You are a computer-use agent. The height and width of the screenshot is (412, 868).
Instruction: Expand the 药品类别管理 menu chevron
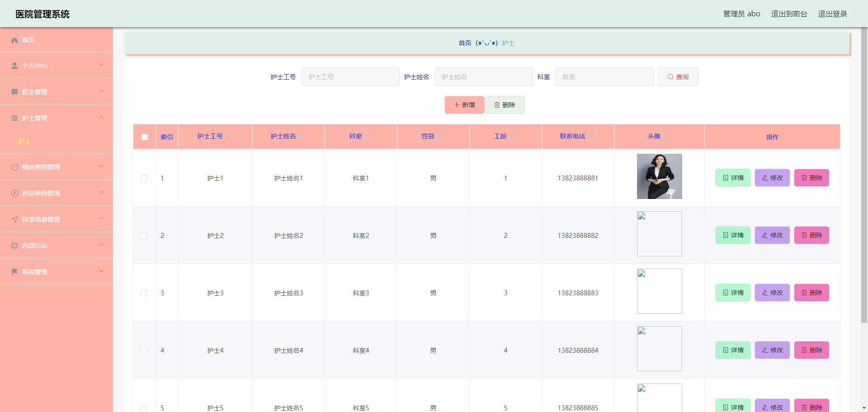101,193
